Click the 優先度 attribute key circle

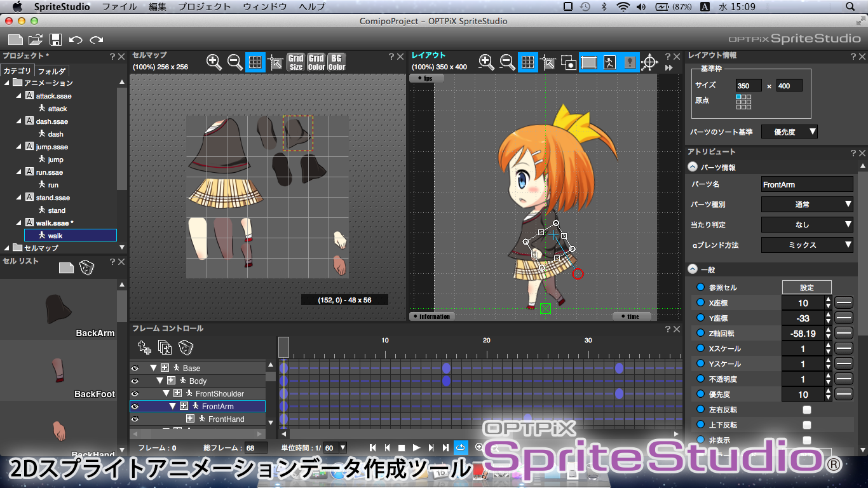tap(701, 395)
